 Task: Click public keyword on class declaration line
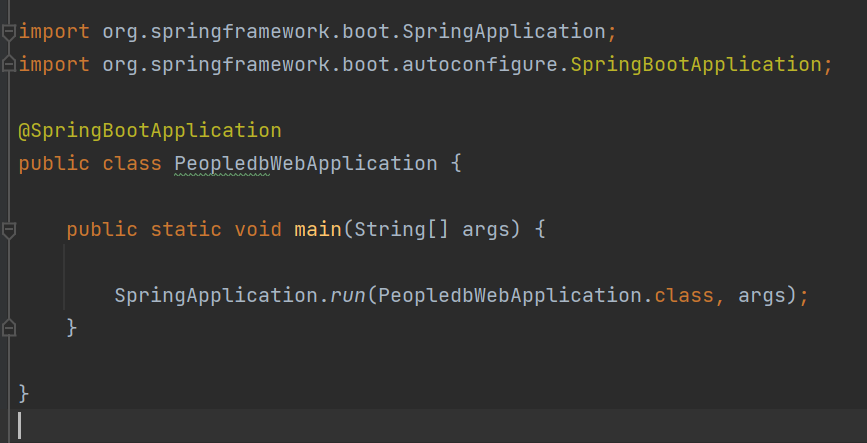point(54,164)
